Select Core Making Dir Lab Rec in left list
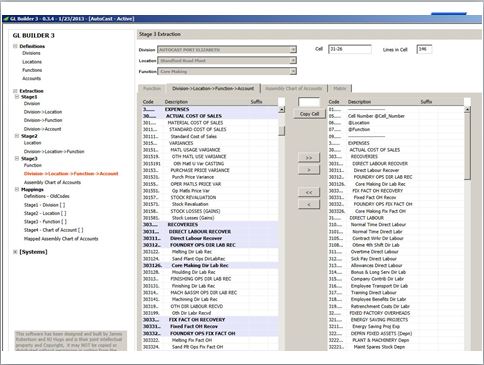The image size is (484, 365). pos(210,265)
